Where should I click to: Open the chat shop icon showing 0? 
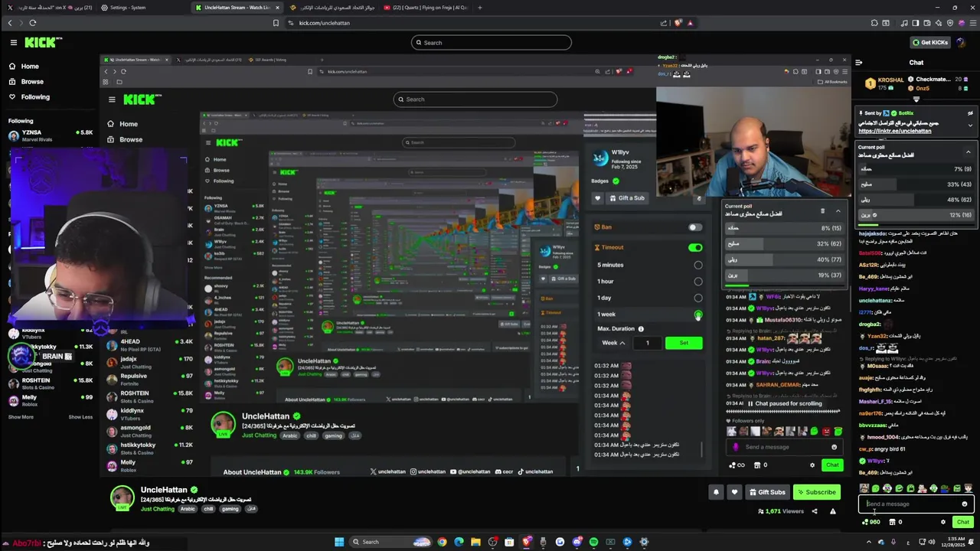pyautogui.click(x=896, y=522)
